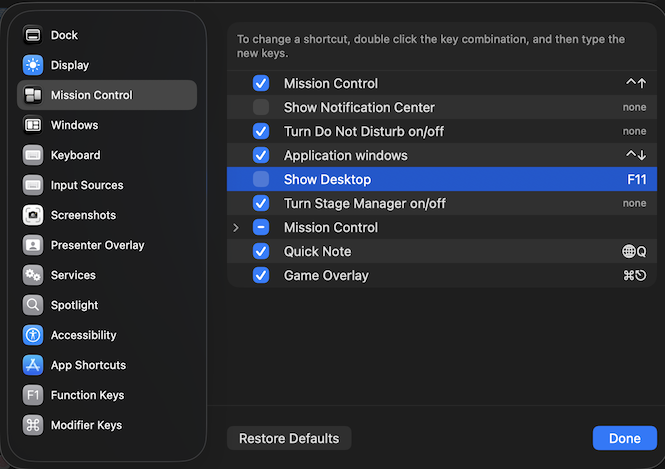Go to Modifier Keys section
The height and width of the screenshot is (469, 665).
coord(86,425)
